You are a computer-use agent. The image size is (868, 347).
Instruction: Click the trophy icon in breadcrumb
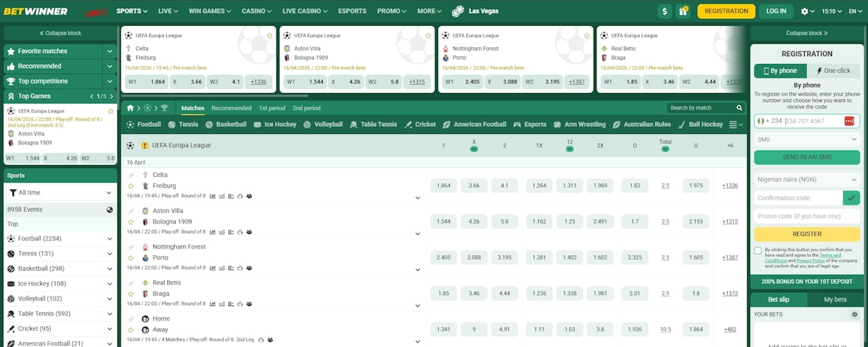[165, 108]
